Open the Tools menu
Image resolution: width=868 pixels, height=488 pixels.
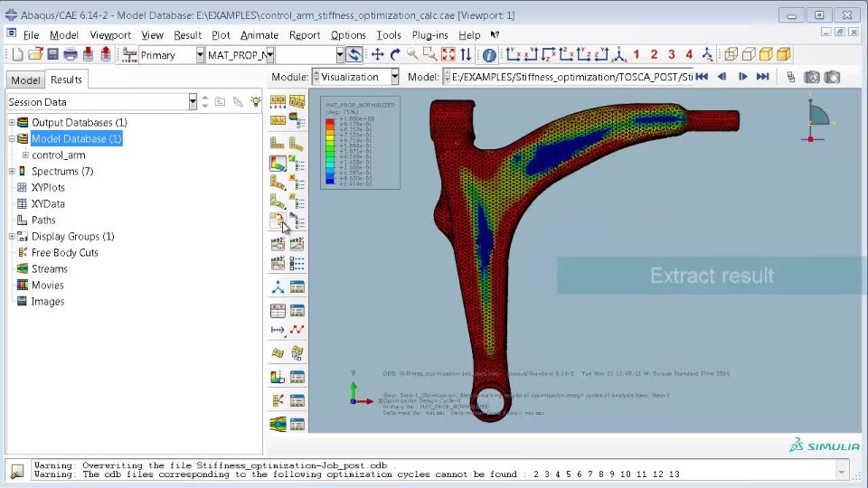click(x=389, y=35)
